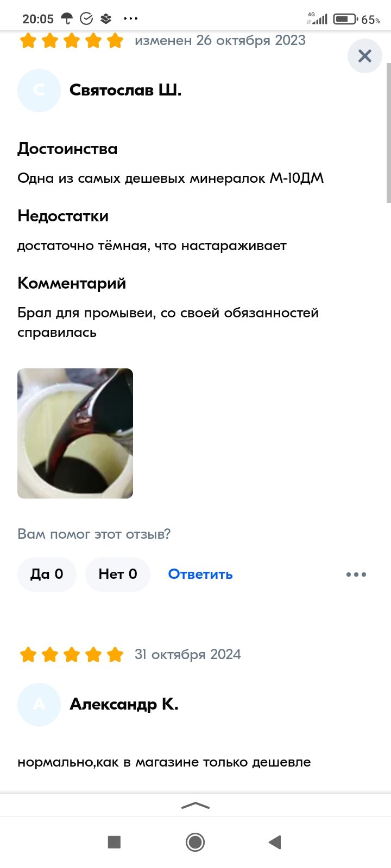The width and height of the screenshot is (391, 868).
Task: Open the dark oil pouring photo thumbnail
Action: coord(75,433)
